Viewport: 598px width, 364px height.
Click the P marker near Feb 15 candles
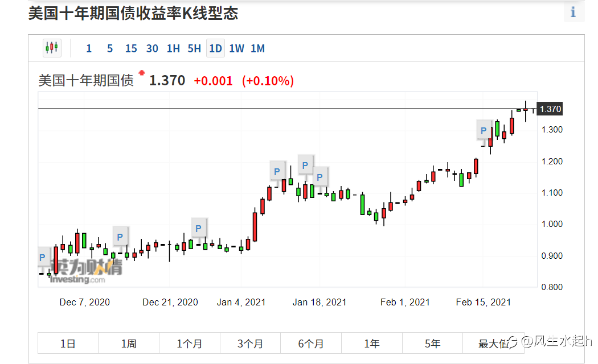(484, 131)
